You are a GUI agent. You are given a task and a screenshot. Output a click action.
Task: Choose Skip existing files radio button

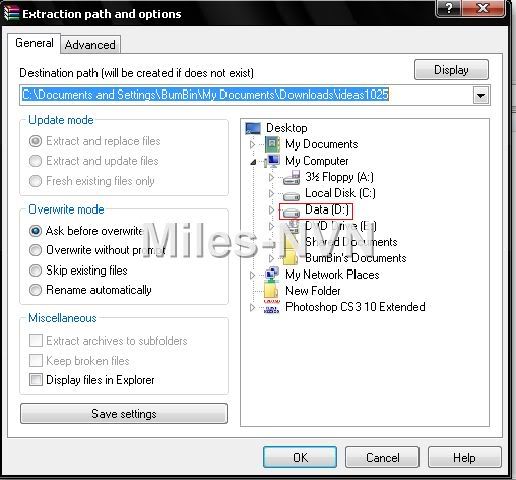[35, 270]
